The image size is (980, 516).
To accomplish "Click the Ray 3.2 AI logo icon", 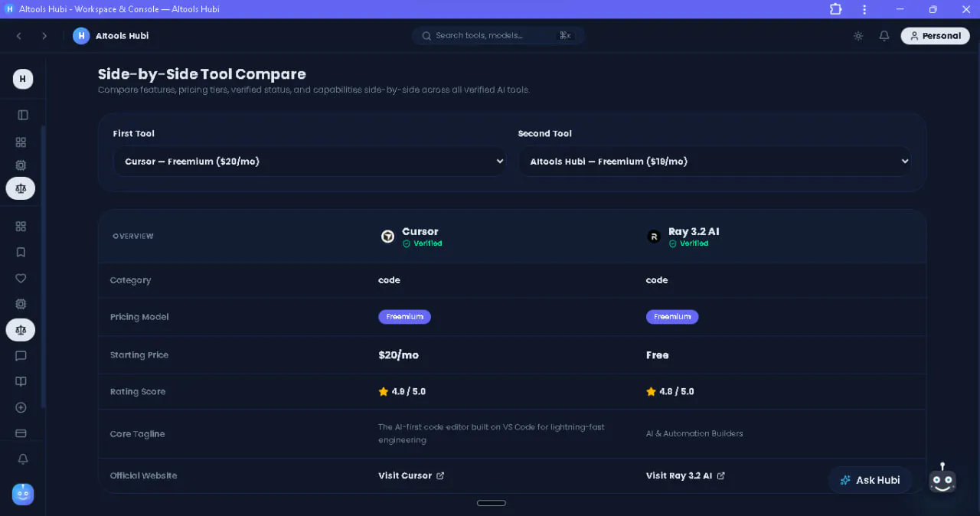I will (x=654, y=237).
